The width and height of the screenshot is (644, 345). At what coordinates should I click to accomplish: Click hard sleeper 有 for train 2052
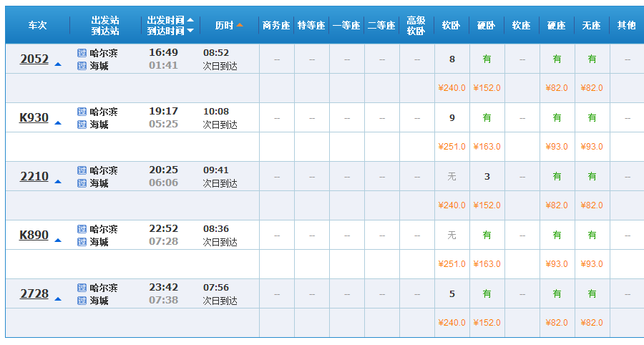click(487, 59)
